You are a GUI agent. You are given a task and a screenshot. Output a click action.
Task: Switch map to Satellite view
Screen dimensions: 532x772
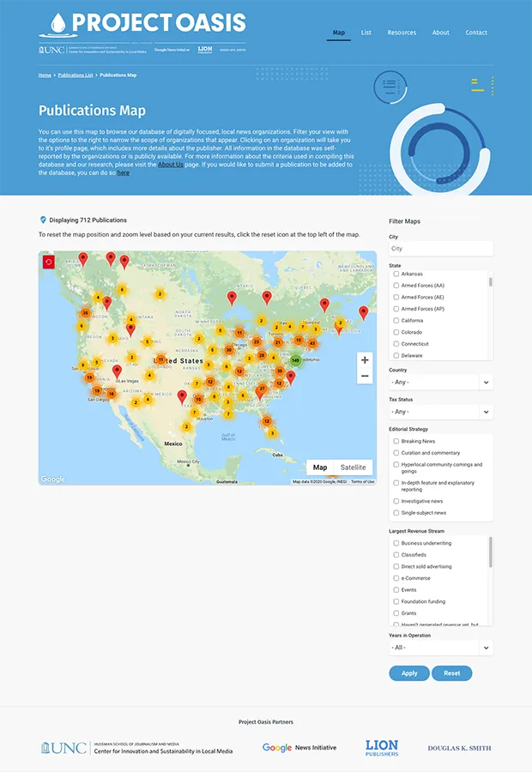(x=354, y=467)
